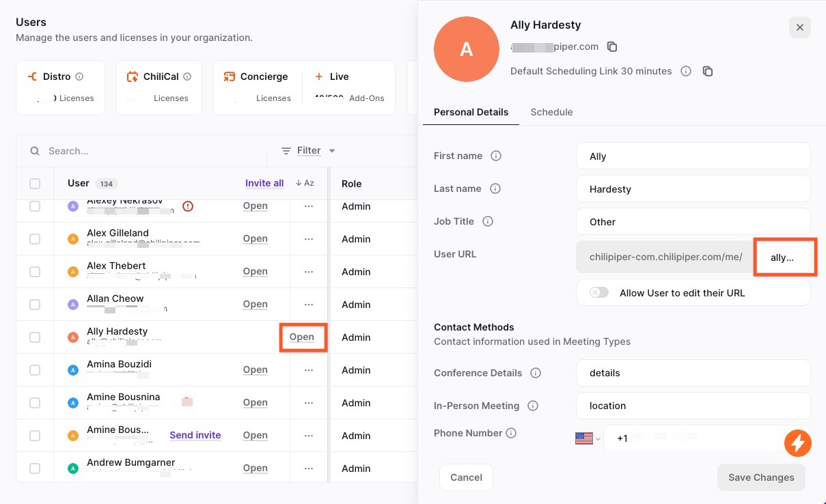Click the Send invite link
The width and height of the screenshot is (826, 504).
pos(195,435)
